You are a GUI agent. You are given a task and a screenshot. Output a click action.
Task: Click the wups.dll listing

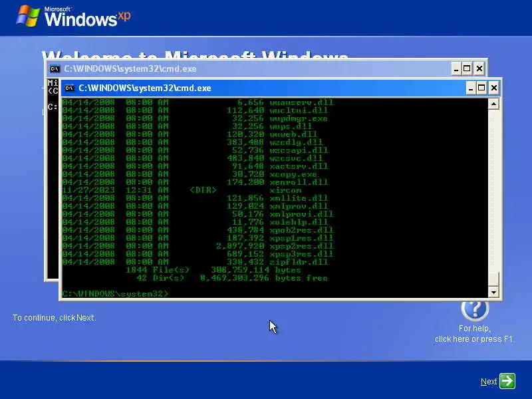291,126
